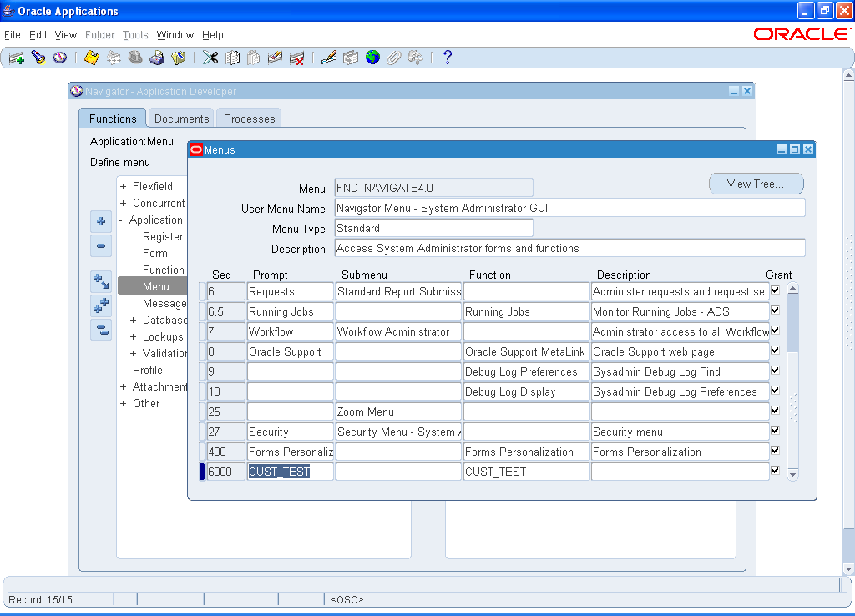Viewport: 855px width, 616px height.
Task: Open Help via the question mark icon
Action: tap(448, 58)
